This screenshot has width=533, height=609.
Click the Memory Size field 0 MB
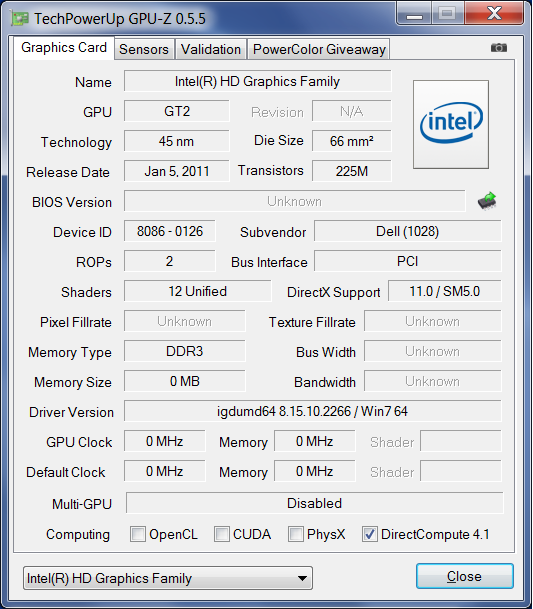185,381
